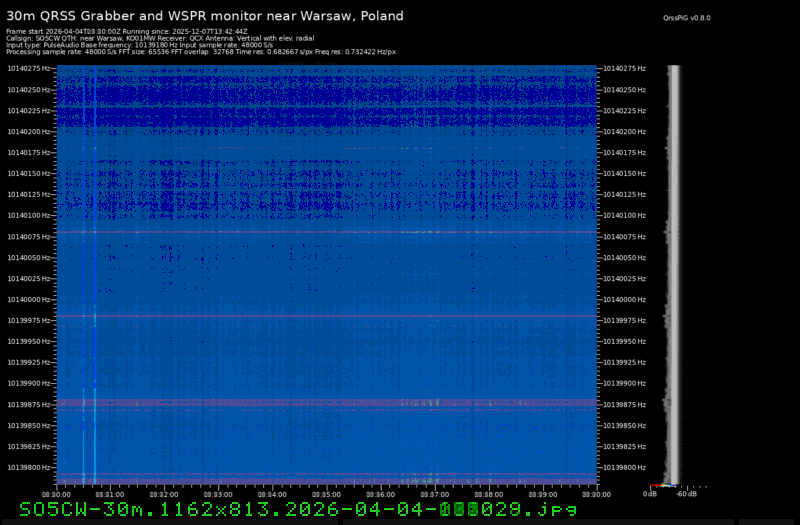The image size is (800, 525).
Task: Click the 10140000 Hz label on the left axis
Action: point(29,299)
